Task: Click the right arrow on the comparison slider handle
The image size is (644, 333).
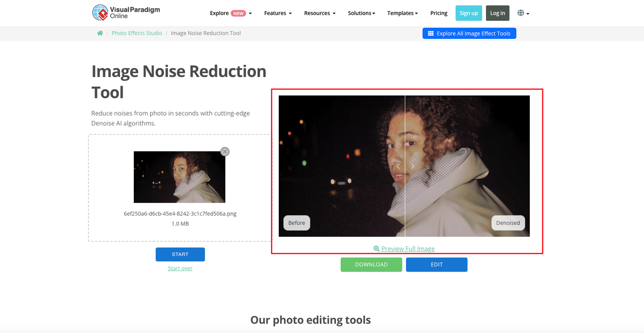Action: [413, 166]
